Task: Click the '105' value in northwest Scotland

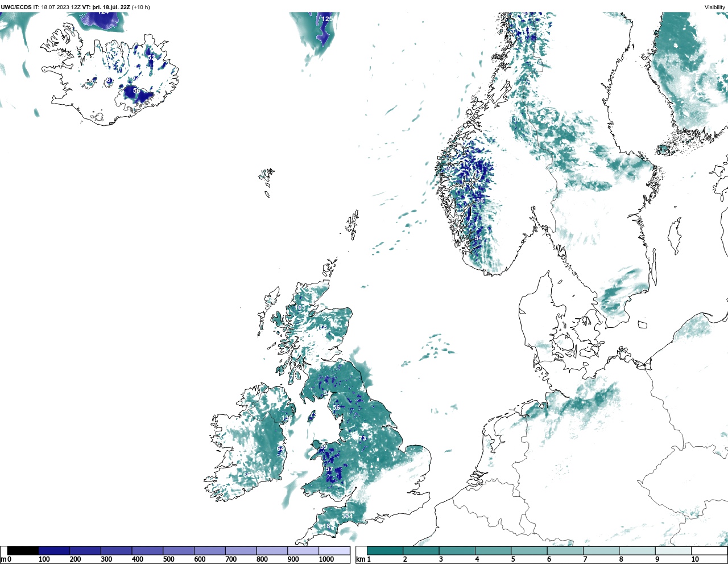Action: (x=300, y=307)
